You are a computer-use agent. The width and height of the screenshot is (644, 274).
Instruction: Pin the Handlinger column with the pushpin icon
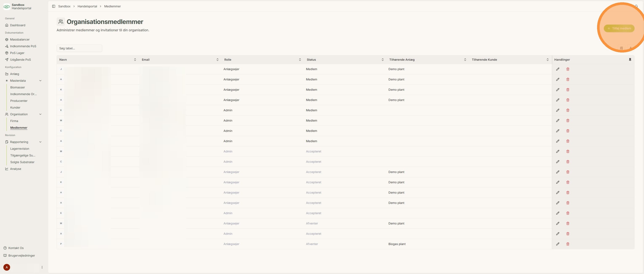[x=630, y=60]
